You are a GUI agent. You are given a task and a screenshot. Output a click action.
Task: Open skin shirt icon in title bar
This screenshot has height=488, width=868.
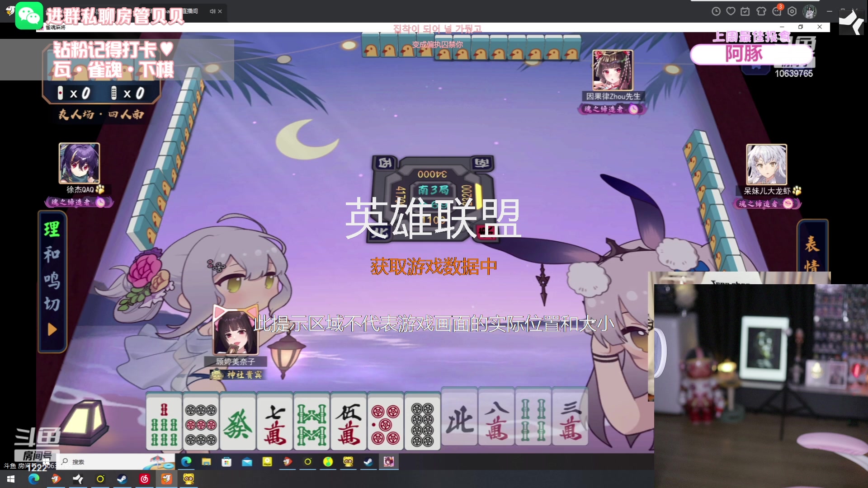pos(761,11)
